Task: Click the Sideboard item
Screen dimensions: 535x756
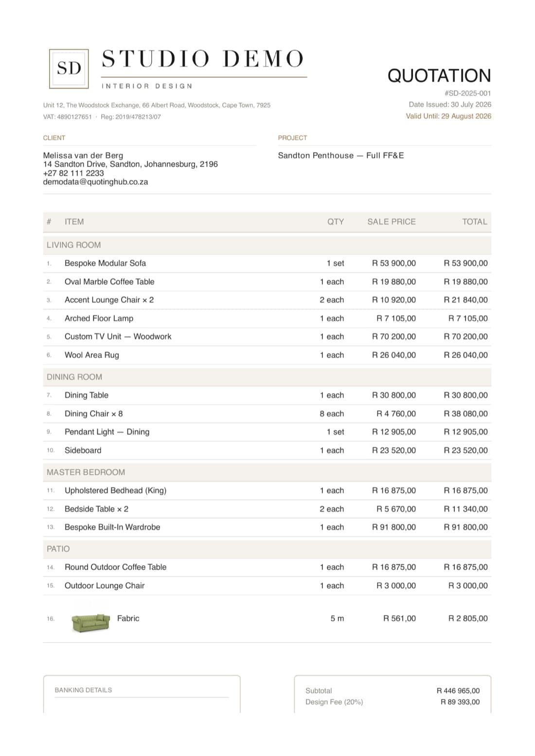Action: [x=83, y=450]
